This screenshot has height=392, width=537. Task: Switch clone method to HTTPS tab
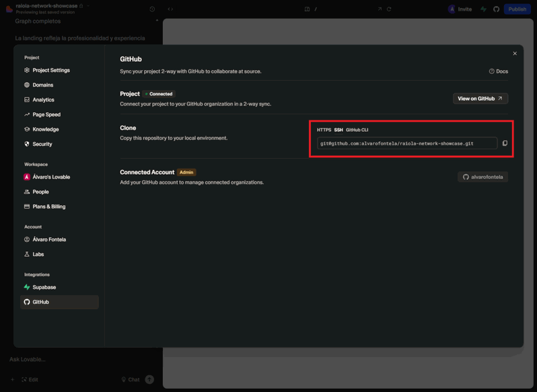point(324,130)
